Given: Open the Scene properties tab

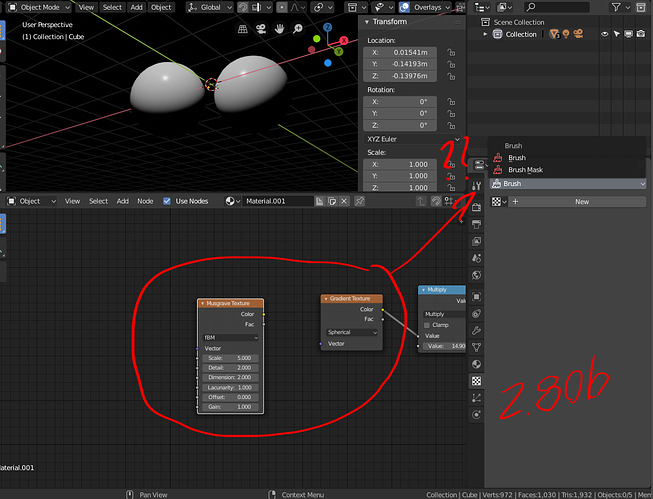Looking at the screenshot, I should pos(476,258).
